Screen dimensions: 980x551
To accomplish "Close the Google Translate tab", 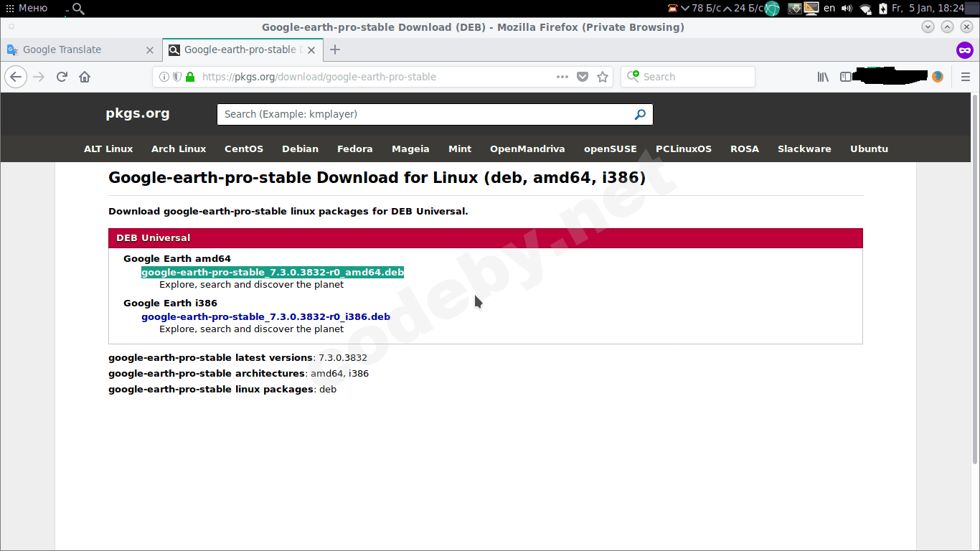I will 150,50.
